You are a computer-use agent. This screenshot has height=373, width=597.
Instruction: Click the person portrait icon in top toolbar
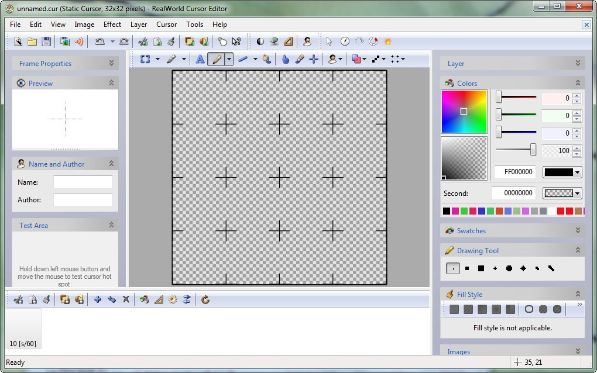pos(307,41)
